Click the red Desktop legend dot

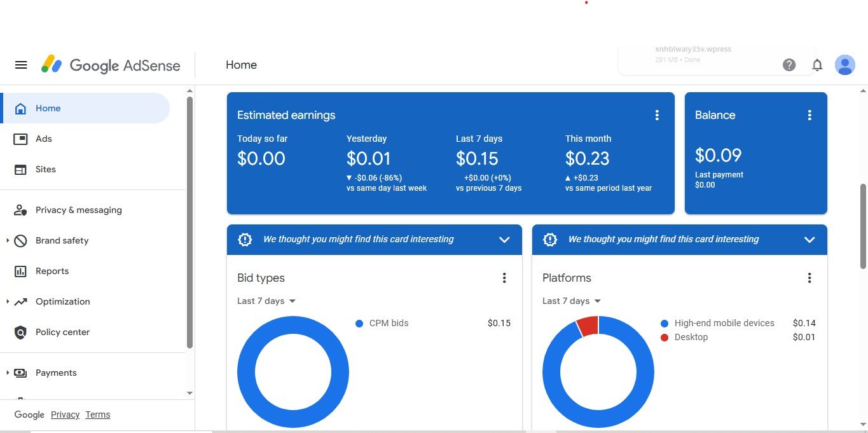[x=665, y=337]
